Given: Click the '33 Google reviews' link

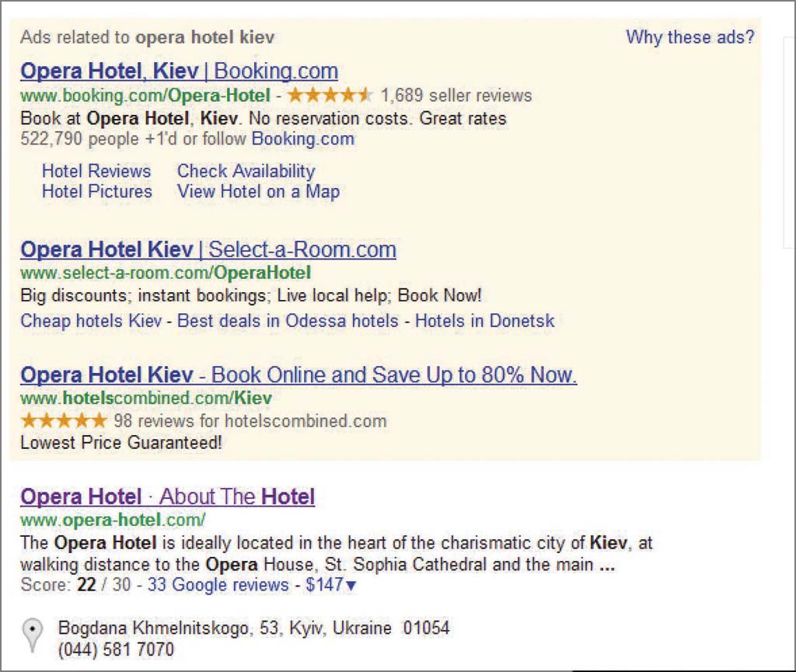Looking at the screenshot, I should (x=218, y=585).
